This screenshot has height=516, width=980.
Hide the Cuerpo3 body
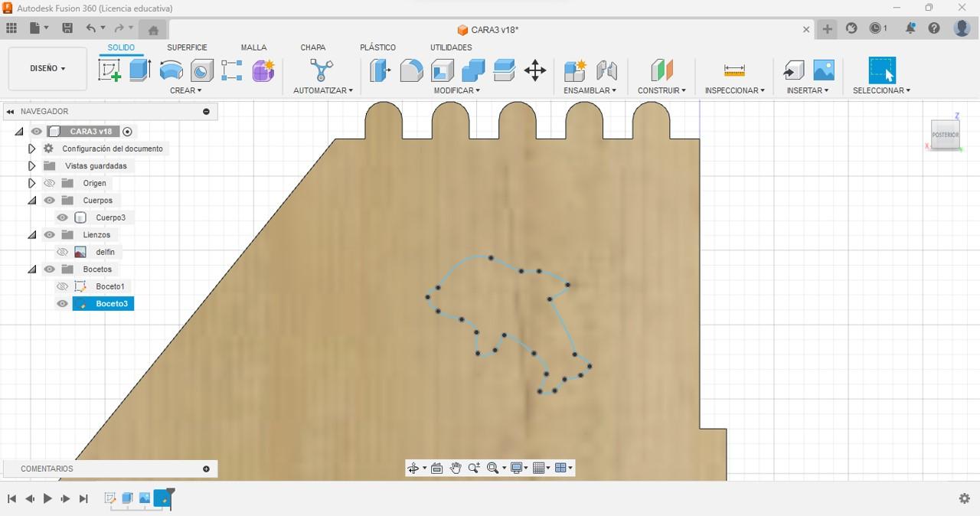coord(62,217)
